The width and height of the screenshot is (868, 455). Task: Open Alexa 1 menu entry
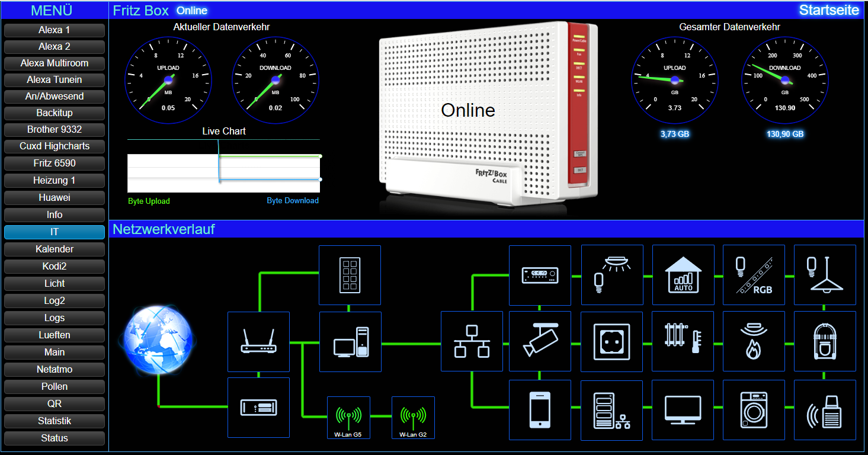(x=55, y=30)
